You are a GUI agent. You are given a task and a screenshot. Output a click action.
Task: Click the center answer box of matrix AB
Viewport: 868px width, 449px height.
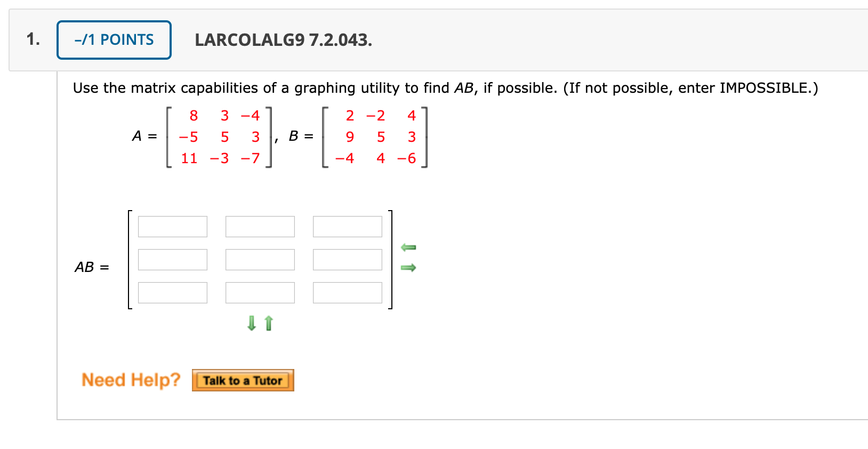[260, 260]
